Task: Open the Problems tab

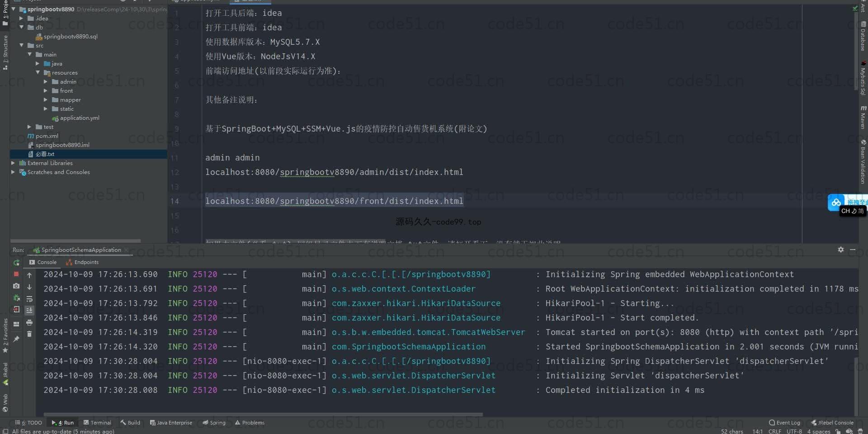Action: tap(250, 423)
